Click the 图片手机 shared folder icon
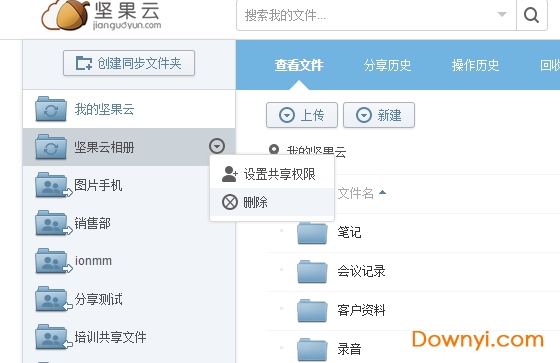560x363 pixels. [53, 185]
